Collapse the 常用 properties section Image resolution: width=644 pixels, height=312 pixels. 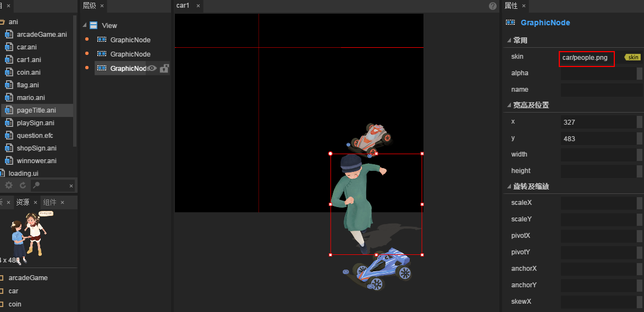[508, 41]
